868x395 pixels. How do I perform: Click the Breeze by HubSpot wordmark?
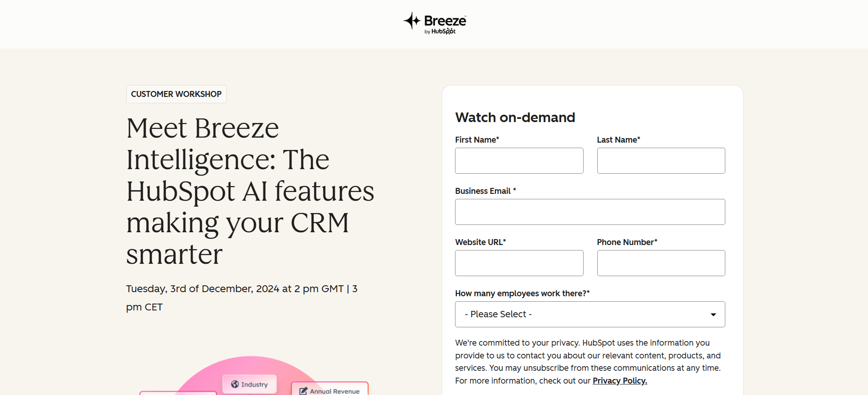coord(445,24)
